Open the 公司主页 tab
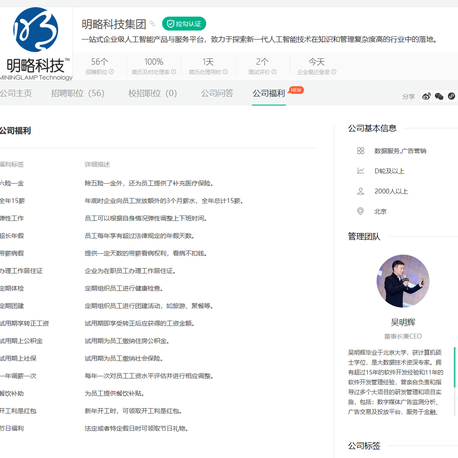458x458 pixels. coord(16,93)
